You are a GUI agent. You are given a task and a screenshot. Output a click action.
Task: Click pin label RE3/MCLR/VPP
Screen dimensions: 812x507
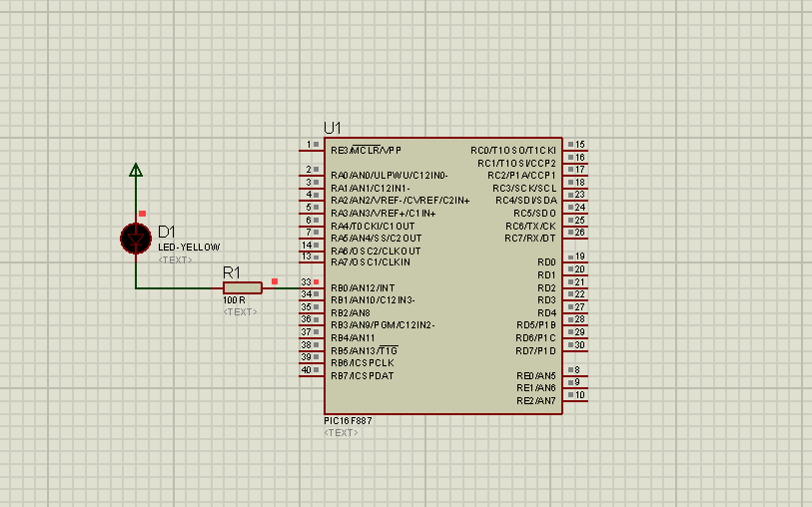tap(367, 150)
